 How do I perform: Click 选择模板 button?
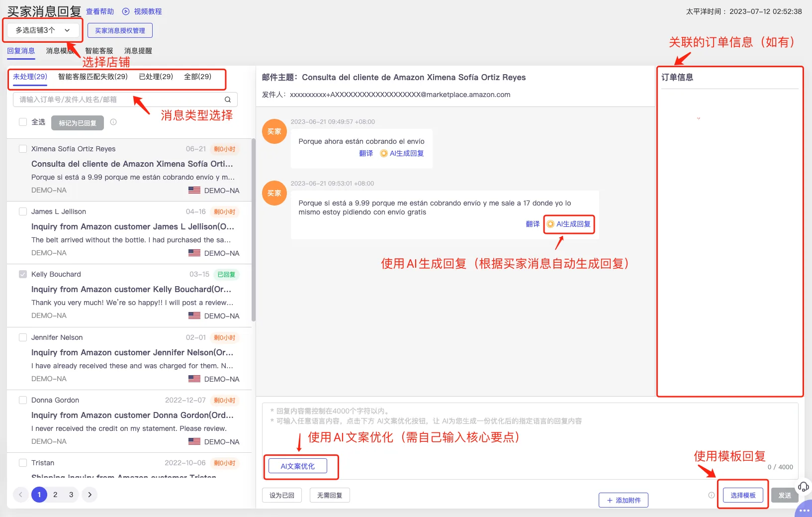pyautogui.click(x=743, y=495)
